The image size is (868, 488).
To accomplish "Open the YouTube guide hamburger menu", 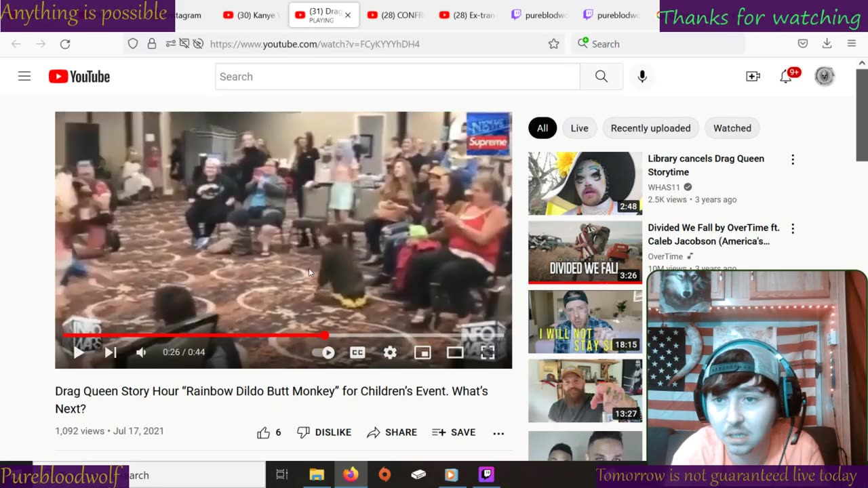I will [x=24, y=77].
